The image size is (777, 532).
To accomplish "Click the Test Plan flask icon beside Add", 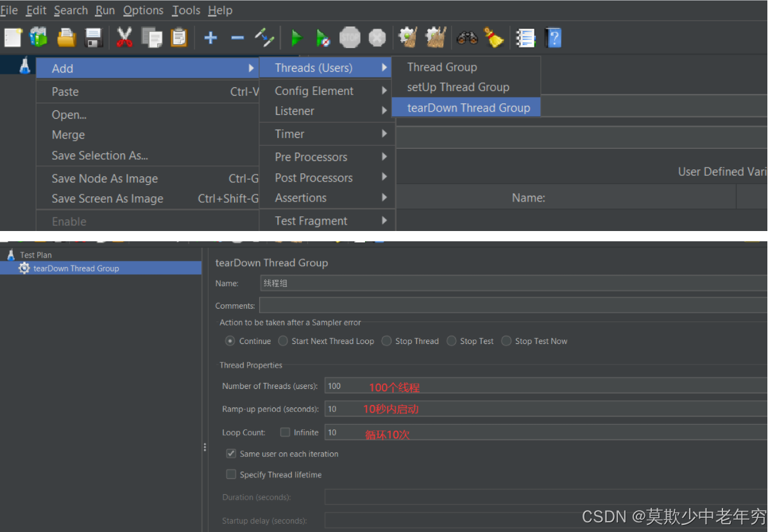I will point(25,65).
